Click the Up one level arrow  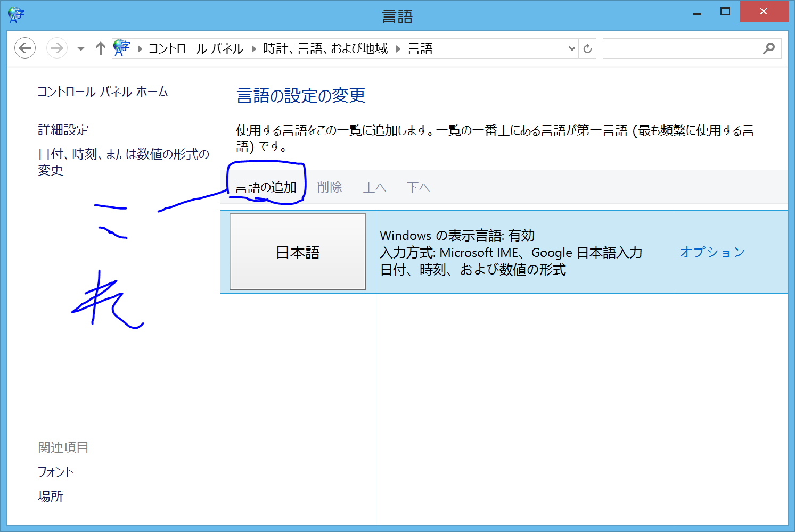coord(101,48)
